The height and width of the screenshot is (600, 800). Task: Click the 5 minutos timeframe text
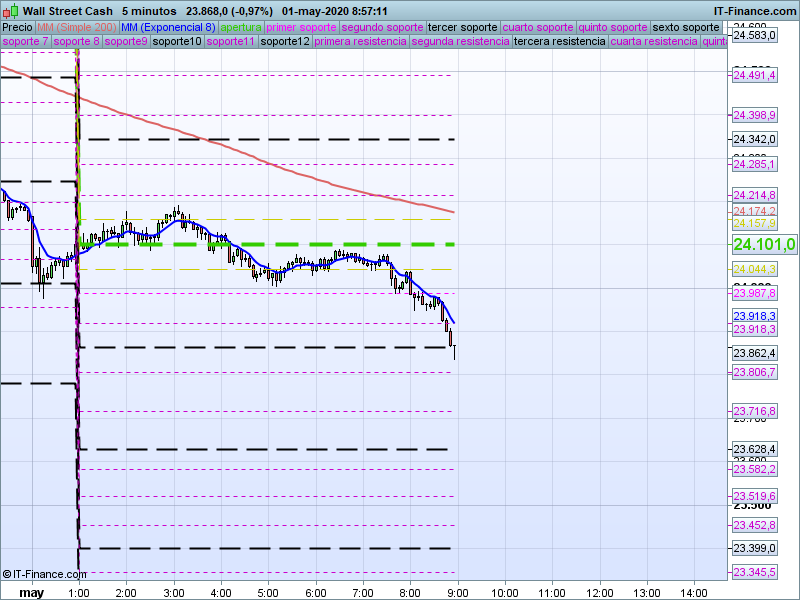[148, 11]
